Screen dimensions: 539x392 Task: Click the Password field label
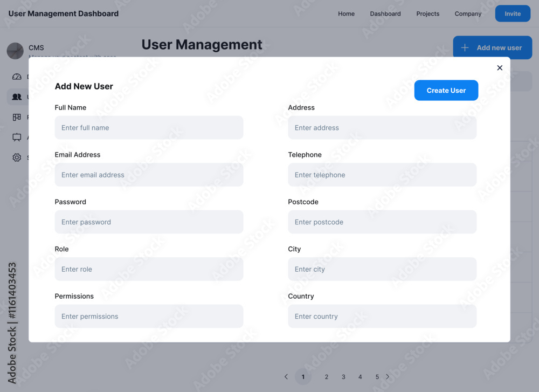(x=70, y=202)
